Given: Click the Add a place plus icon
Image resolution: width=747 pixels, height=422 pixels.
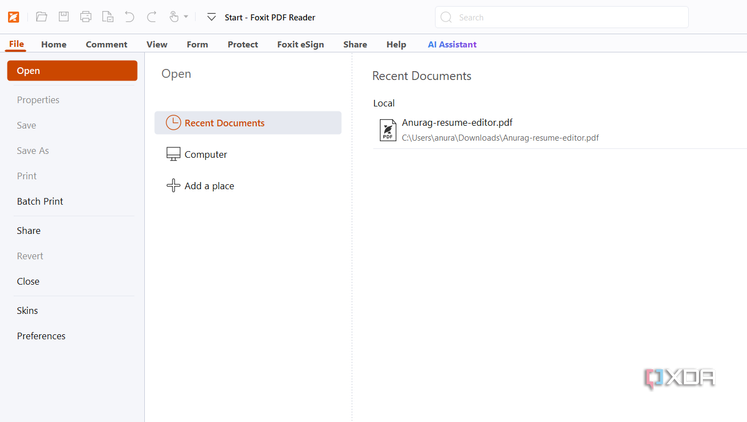Looking at the screenshot, I should coord(173,185).
